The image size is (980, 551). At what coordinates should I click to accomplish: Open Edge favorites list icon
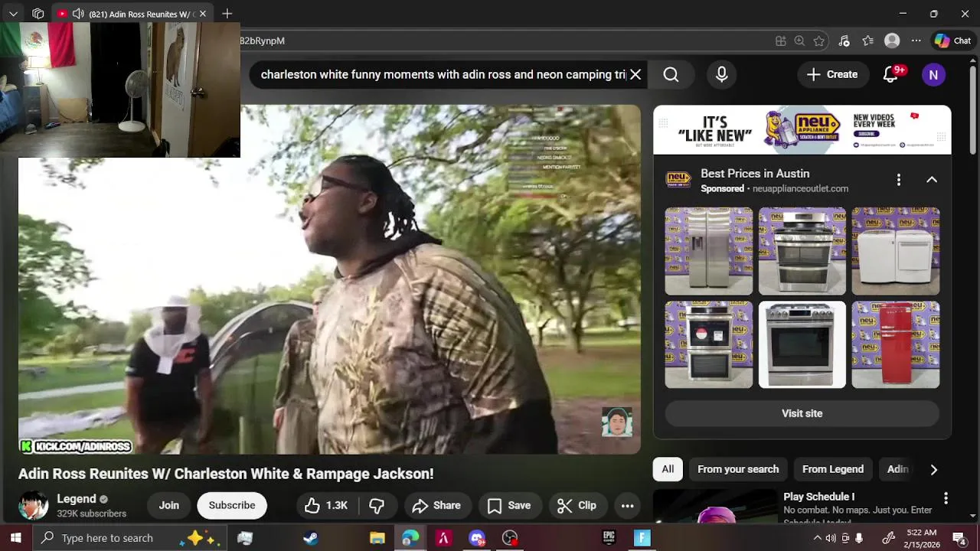(867, 41)
